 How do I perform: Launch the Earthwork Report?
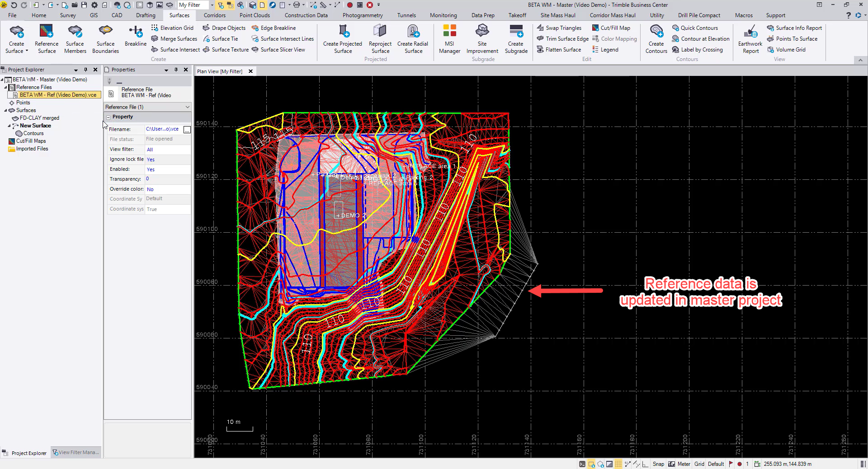[x=750, y=39]
